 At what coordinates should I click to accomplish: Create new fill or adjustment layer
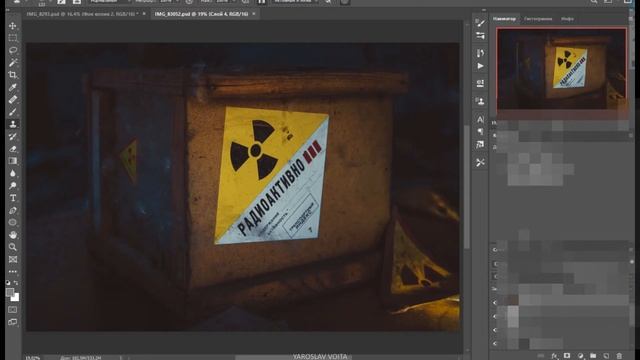580,356
